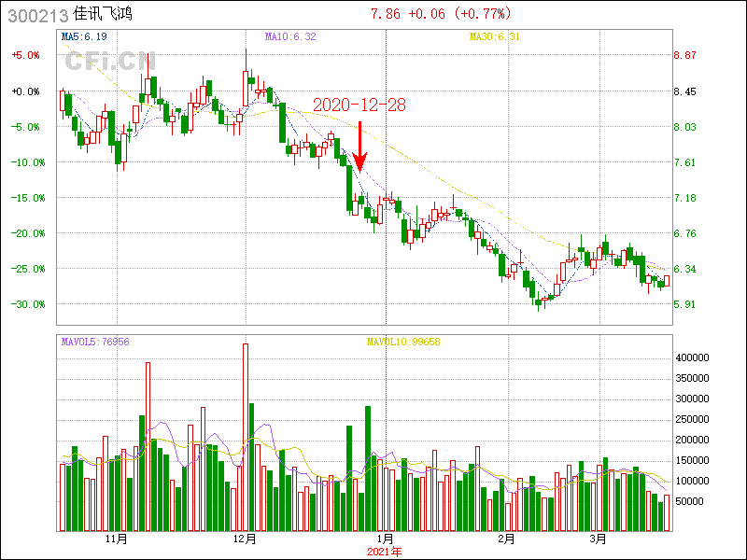This screenshot has width=747, height=560.
Task: Click the tallest red volume bar in December
Action: tap(246, 437)
